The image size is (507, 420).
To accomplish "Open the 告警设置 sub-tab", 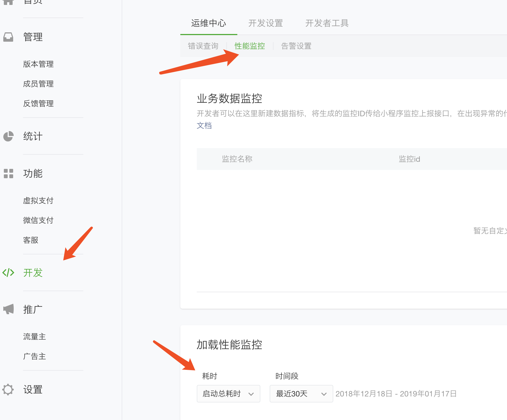I will [x=296, y=46].
